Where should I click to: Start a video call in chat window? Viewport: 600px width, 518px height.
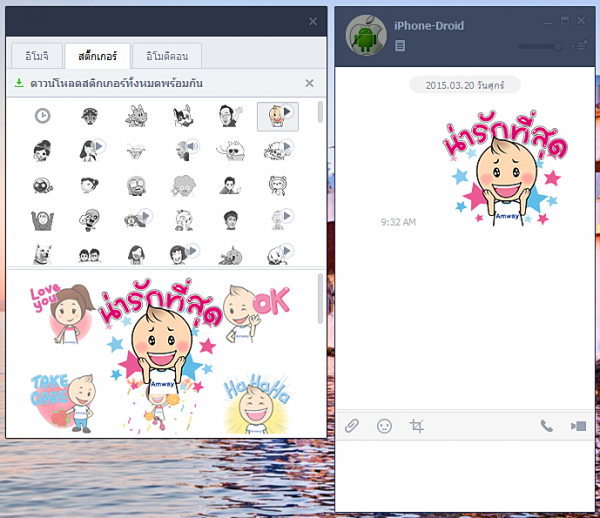[x=579, y=426]
